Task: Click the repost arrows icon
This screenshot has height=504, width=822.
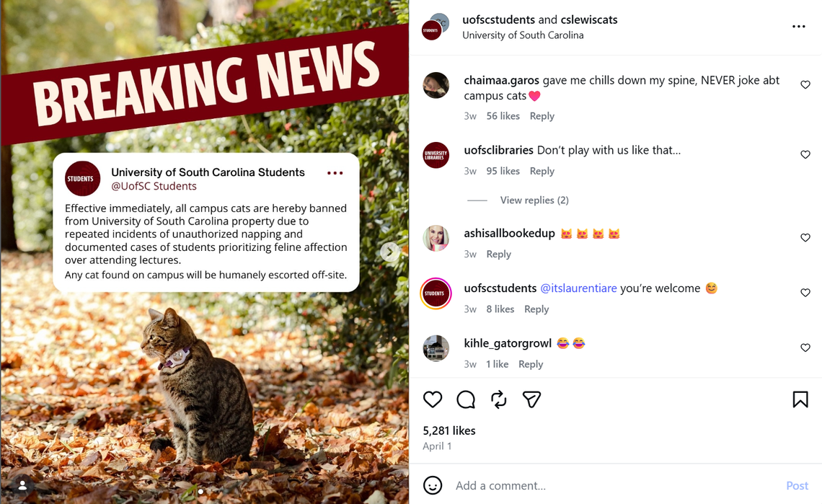Action: (x=498, y=399)
